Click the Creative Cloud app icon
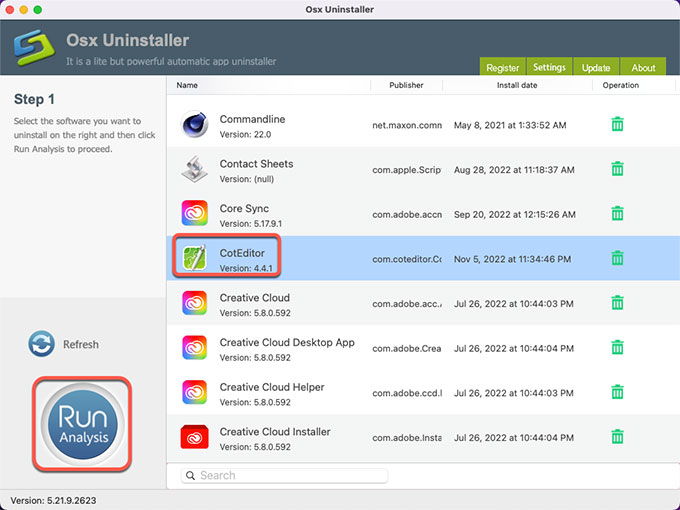Viewport: 680px width, 510px height. [x=194, y=303]
